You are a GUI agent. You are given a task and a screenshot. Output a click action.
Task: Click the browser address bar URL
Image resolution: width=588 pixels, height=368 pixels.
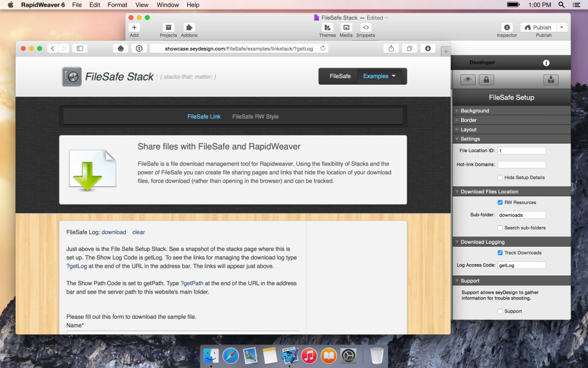pyautogui.click(x=239, y=49)
